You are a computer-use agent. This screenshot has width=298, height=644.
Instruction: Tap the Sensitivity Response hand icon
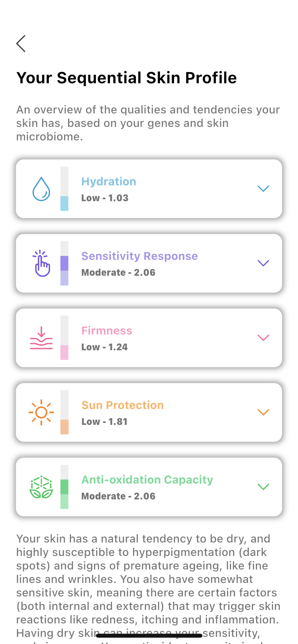click(42, 263)
